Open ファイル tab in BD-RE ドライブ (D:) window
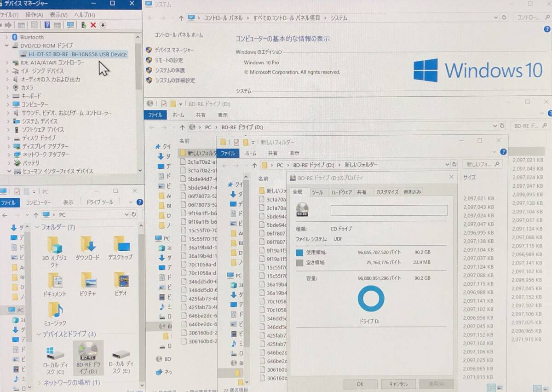The image size is (552, 392). tap(155, 115)
